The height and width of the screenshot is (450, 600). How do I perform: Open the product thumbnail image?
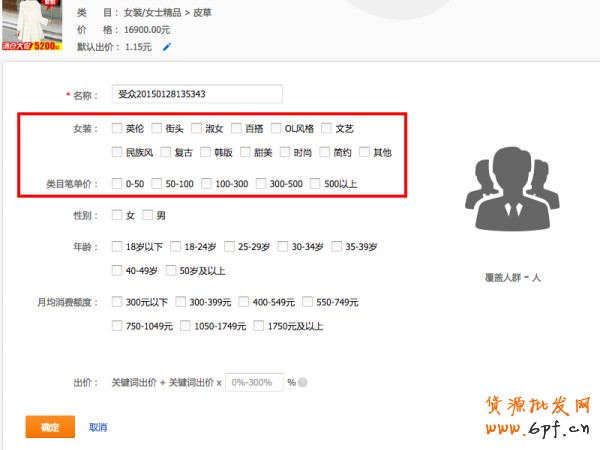pos(30,25)
